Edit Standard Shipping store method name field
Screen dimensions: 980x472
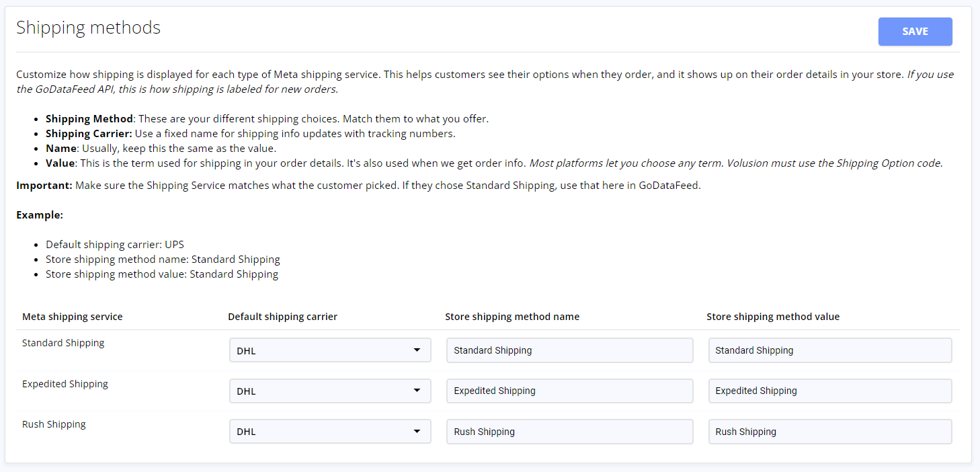point(569,350)
